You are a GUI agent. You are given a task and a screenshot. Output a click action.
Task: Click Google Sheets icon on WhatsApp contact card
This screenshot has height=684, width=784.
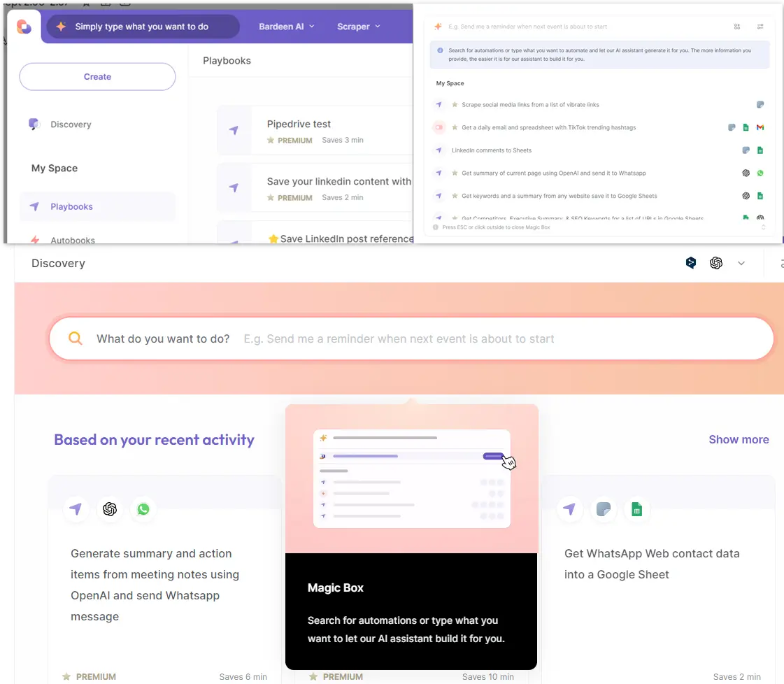coord(636,509)
